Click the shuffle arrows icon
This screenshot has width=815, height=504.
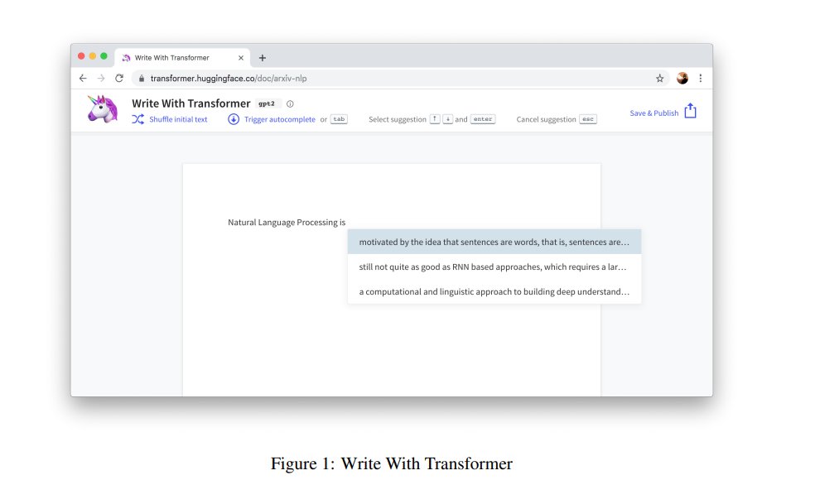click(137, 119)
